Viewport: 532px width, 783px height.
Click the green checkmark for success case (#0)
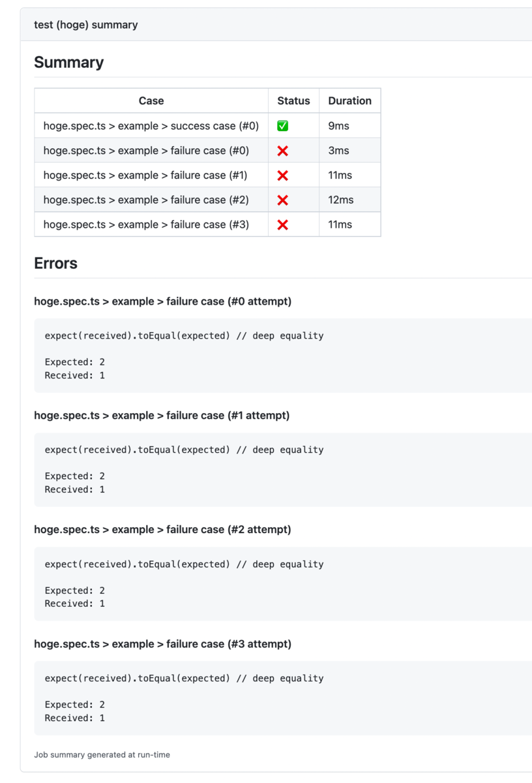click(282, 126)
